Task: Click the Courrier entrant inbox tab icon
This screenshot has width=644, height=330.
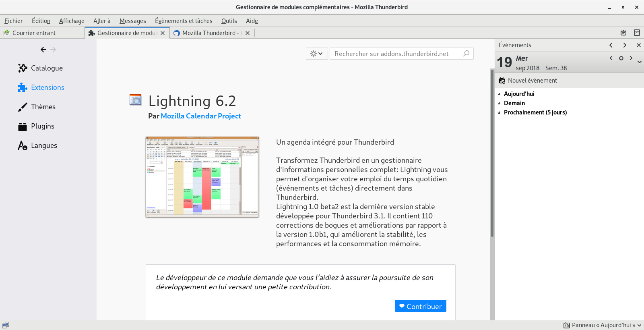Action: pyautogui.click(x=7, y=33)
